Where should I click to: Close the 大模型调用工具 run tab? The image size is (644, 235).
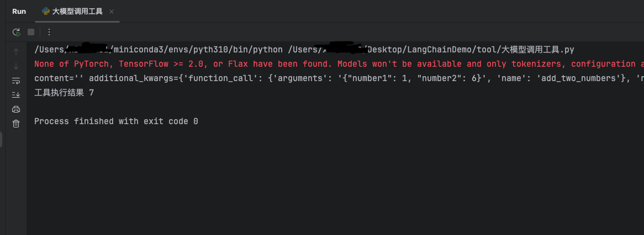point(112,12)
